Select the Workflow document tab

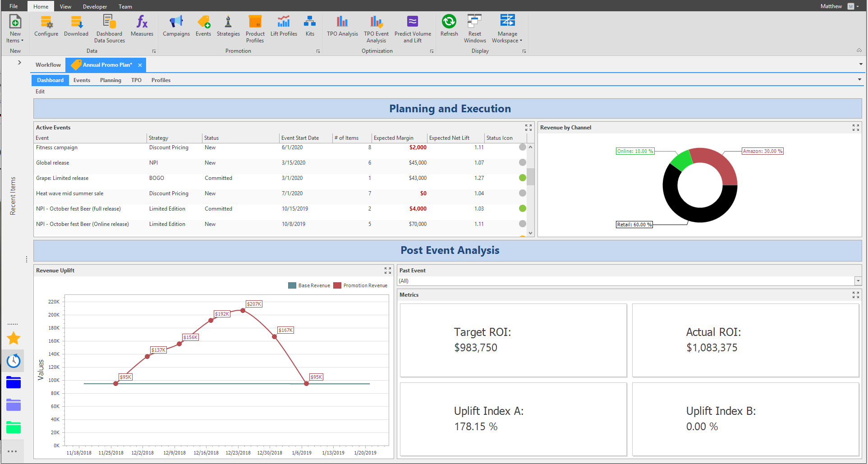tap(48, 65)
